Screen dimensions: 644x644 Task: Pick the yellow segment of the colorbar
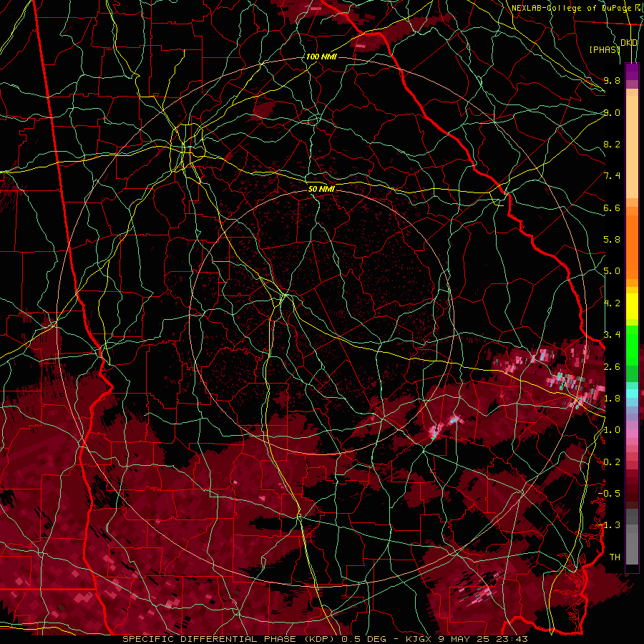[632, 306]
